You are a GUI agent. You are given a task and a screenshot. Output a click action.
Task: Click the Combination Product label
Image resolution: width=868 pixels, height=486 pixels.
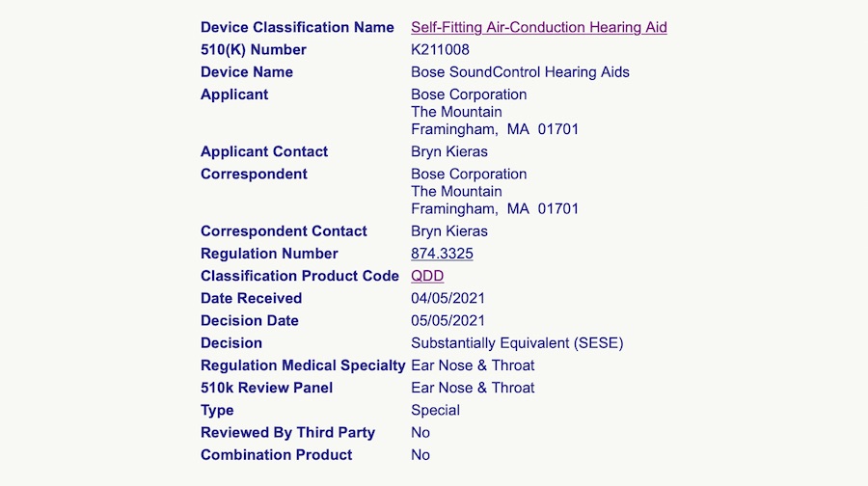pos(276,454)
